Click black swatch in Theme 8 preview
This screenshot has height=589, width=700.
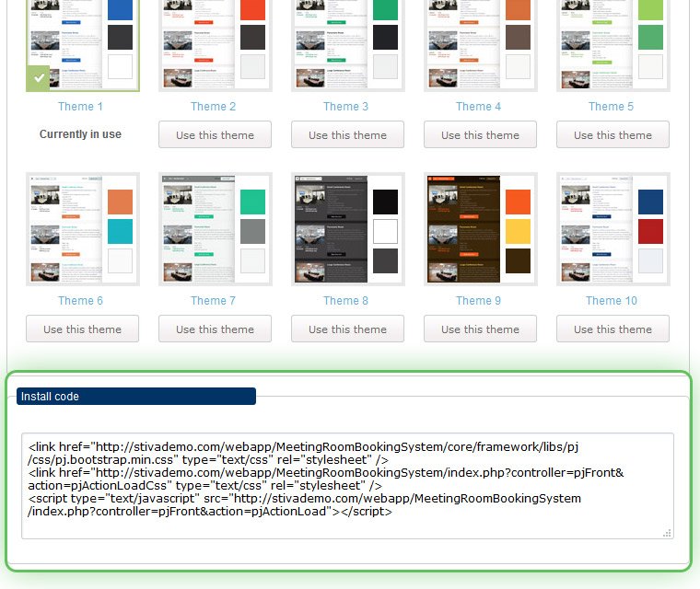(385, 202)
